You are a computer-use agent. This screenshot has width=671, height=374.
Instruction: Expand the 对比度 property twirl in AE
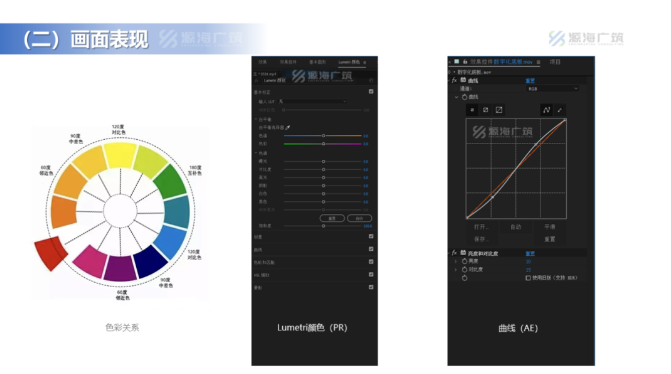456,270
